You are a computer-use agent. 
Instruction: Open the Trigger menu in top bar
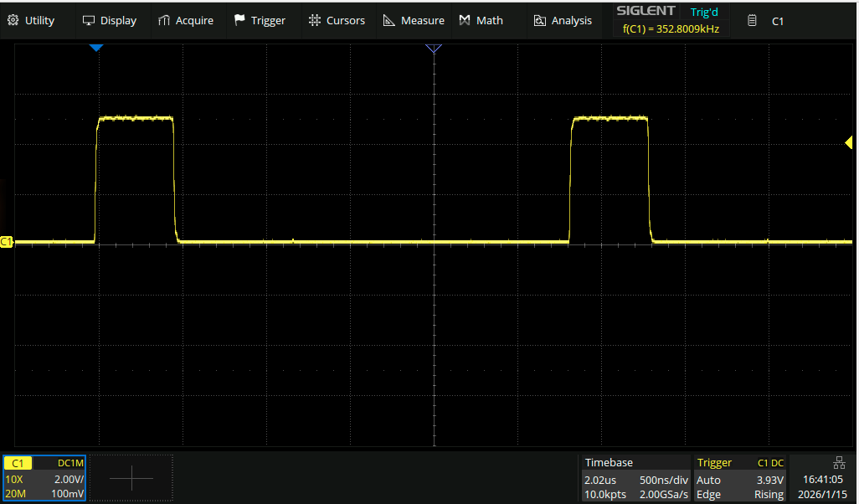pos(260,20)
